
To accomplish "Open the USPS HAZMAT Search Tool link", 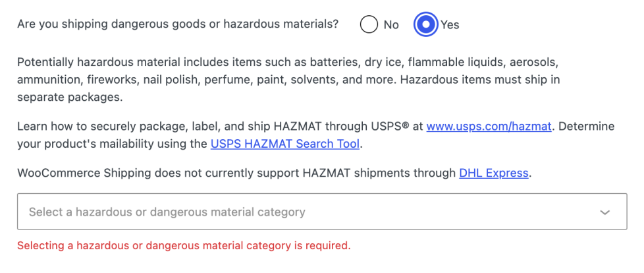I will [x=284, y=143].
